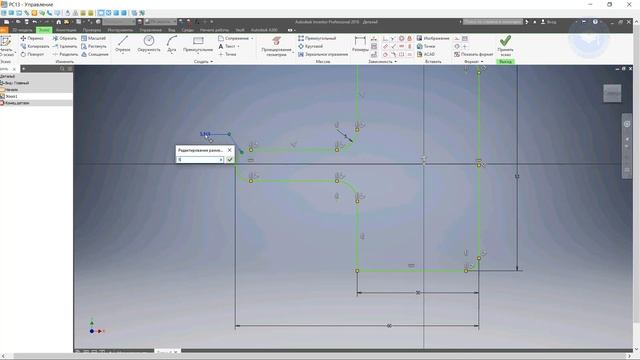Viewport: 640px width, 360px height.
Task: Click the Поворот rotate tool
Action: [32, 54]
